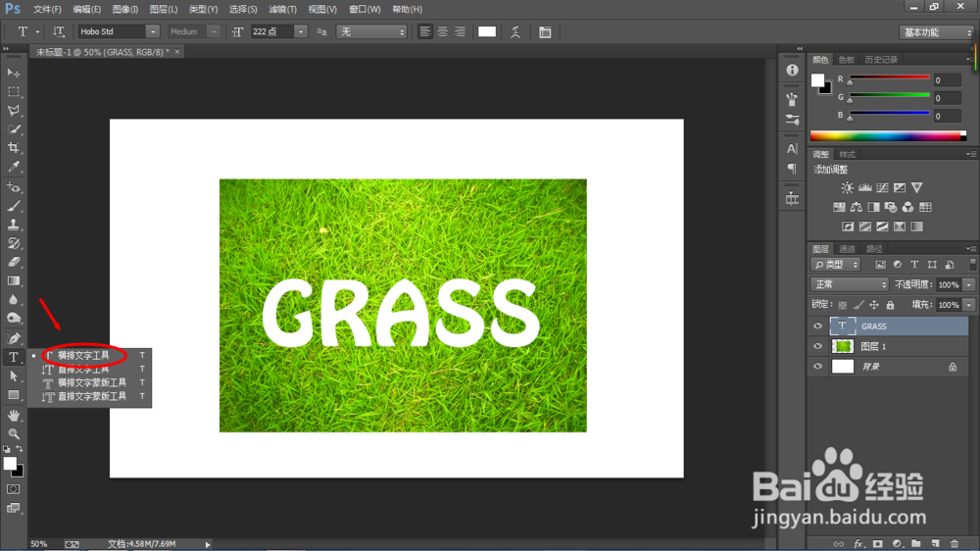Viewport: 980px width, 551px height.
Task: Open the anti-aliasing dropdown 无
Action: (x=371, y=31)
